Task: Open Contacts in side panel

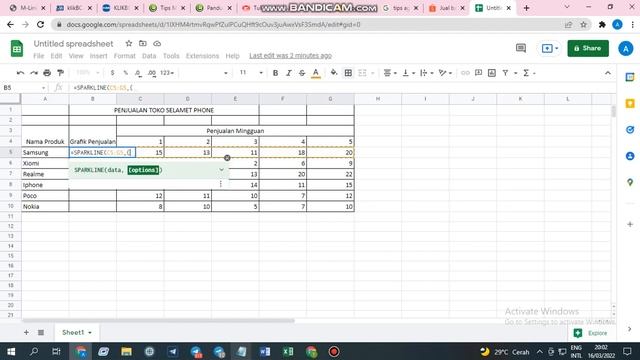Action: (x=630, y=156)
